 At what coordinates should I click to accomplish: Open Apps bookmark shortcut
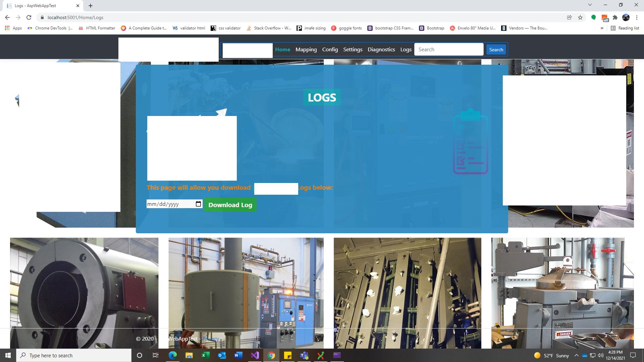click(x=13, y=28)
